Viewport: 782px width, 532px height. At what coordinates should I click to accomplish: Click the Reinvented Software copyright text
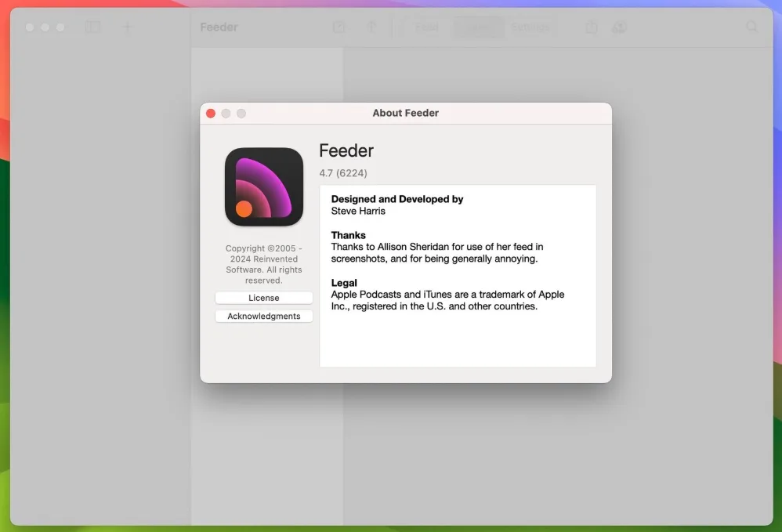(263, 264)
